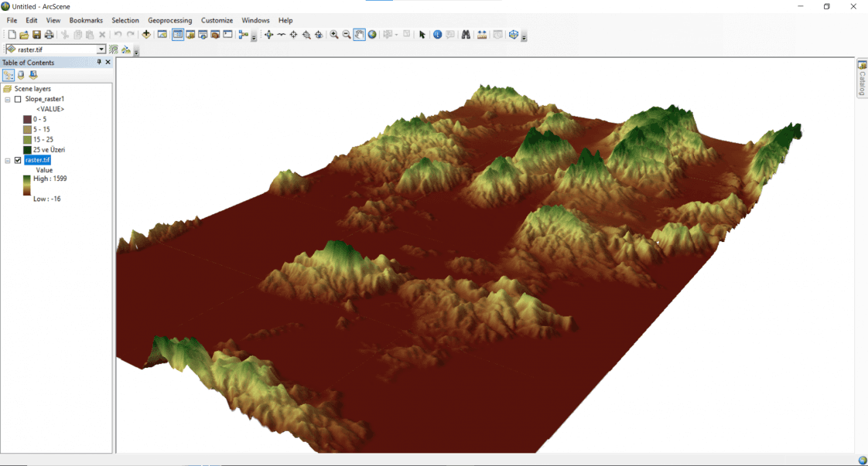
Task: Activate the Zoom In tool
Action: (334, 35)
